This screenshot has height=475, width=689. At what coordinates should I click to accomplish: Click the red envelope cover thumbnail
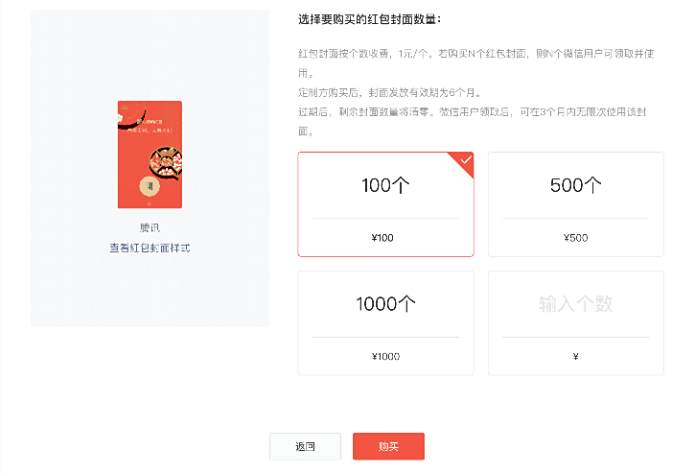(x=150, y=154)
